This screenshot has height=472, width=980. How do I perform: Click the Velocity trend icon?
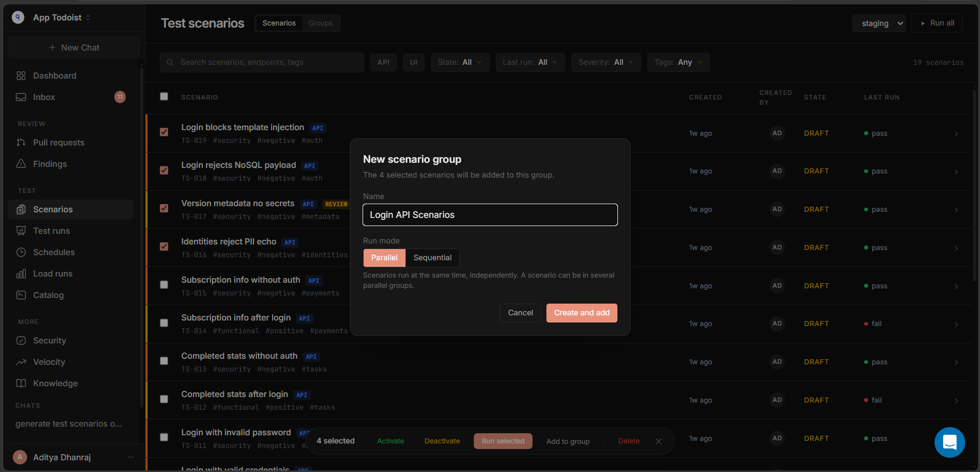21,362
